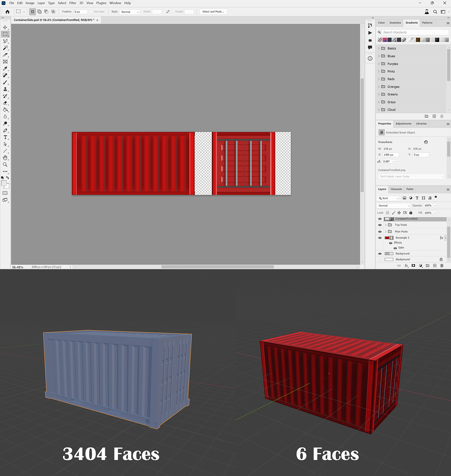451x476 pixels.
Task: Click the Search Gradients field
Action: click(x=414, y=32)
